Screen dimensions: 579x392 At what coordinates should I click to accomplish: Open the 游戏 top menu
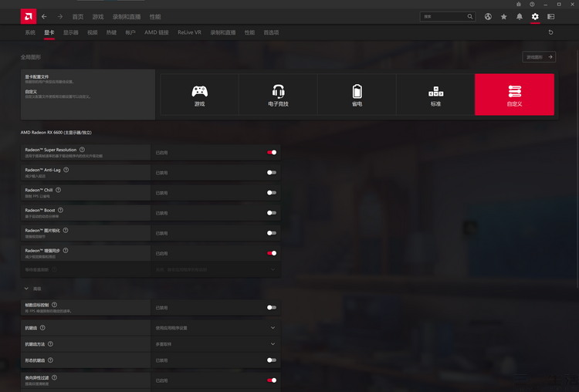[98, 17]
